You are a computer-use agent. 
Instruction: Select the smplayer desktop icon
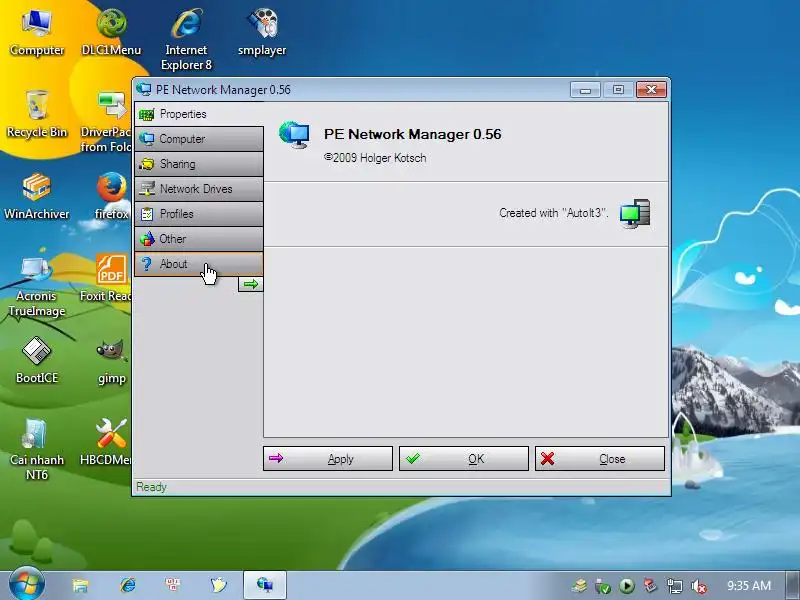[262, 33]
